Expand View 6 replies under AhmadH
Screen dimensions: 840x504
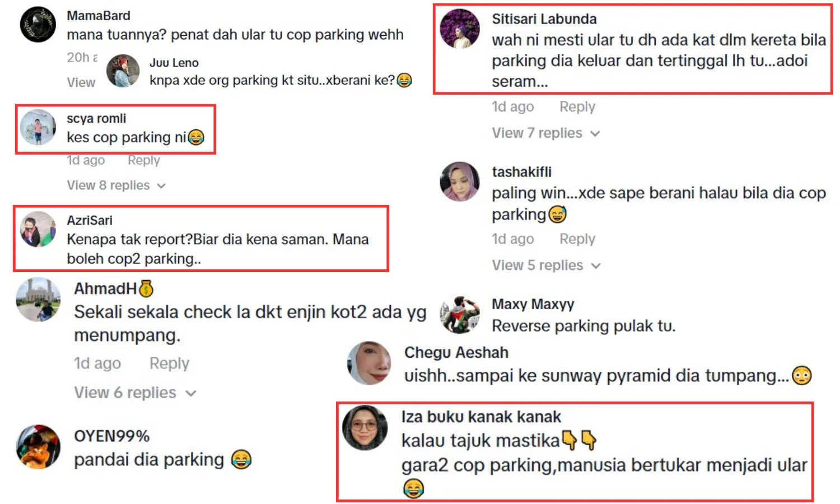(135, 393)
